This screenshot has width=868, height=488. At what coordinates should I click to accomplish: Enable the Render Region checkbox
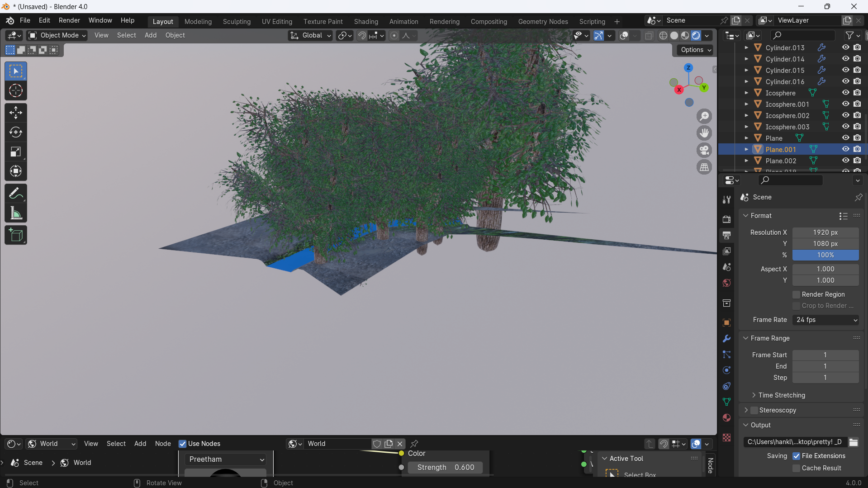797,294
